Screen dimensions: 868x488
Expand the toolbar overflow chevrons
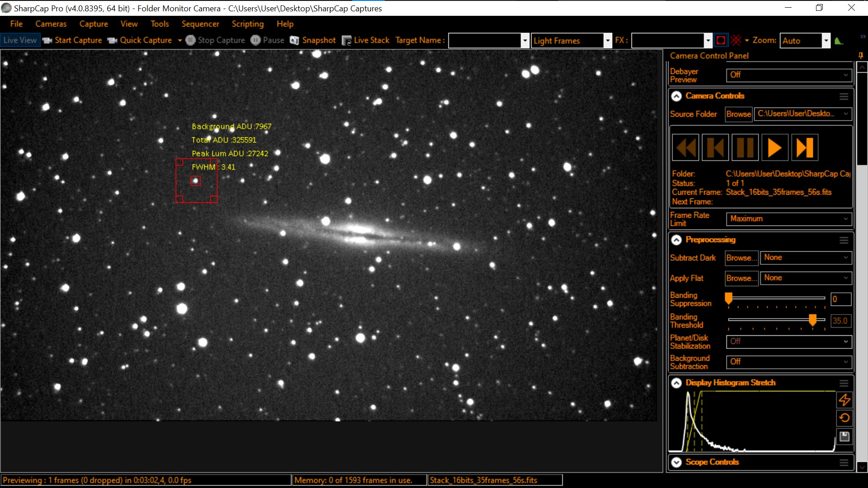(863, 37)
